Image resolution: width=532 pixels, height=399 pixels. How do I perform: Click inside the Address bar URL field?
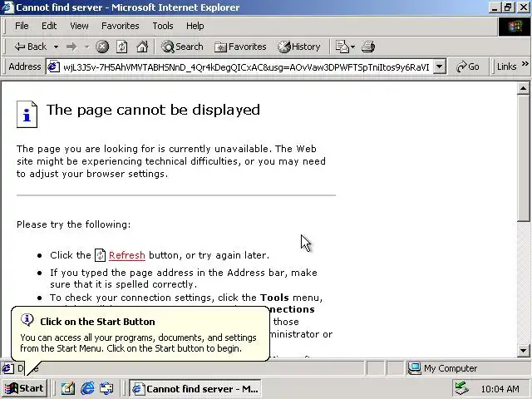click(x=246, y=66)
